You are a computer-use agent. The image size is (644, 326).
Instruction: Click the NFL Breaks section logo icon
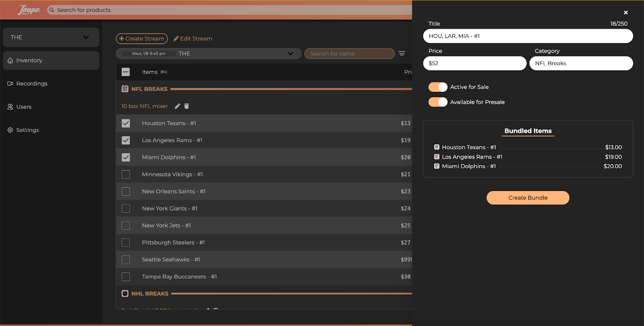tap(125, 89)
